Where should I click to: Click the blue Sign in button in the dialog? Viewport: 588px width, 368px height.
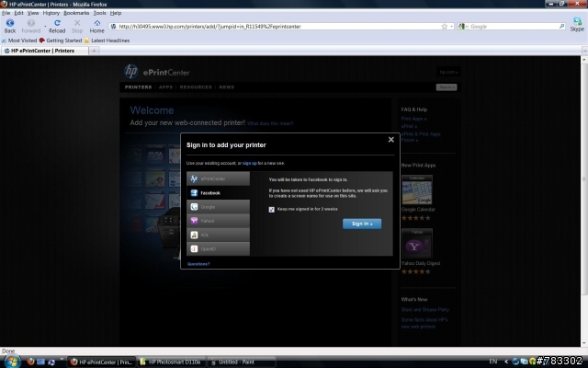tap(362, 224)
